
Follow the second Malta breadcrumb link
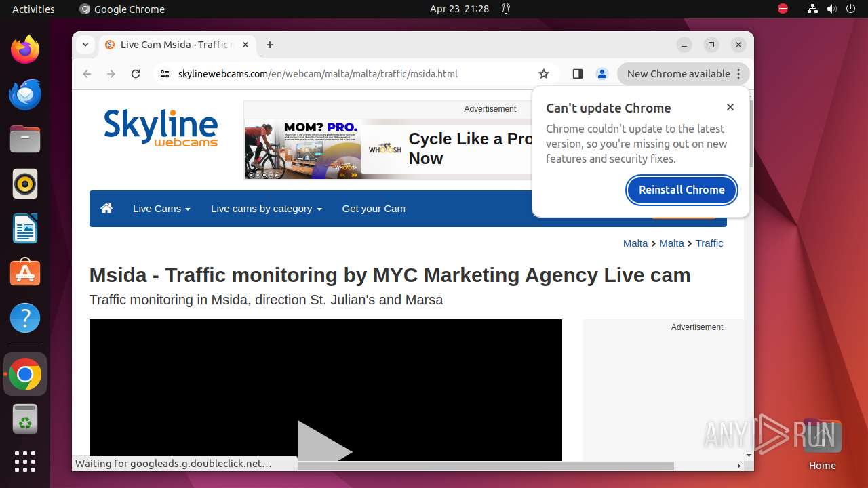[x=672, y=243]
